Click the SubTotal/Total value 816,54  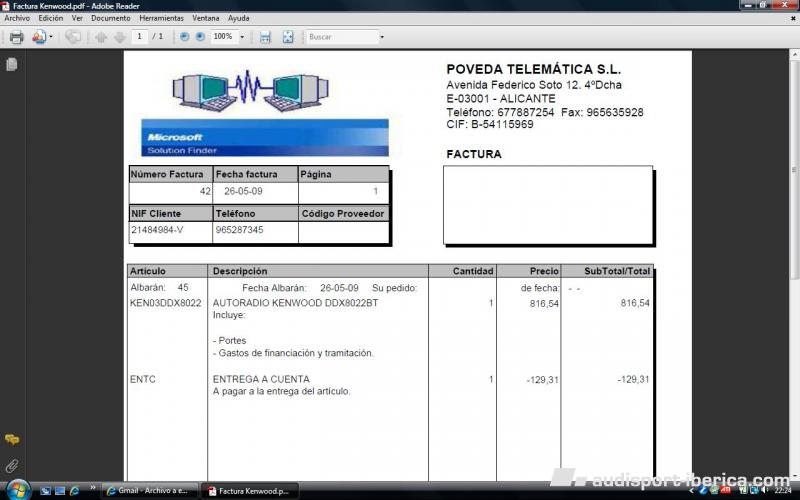pos(635,303)
